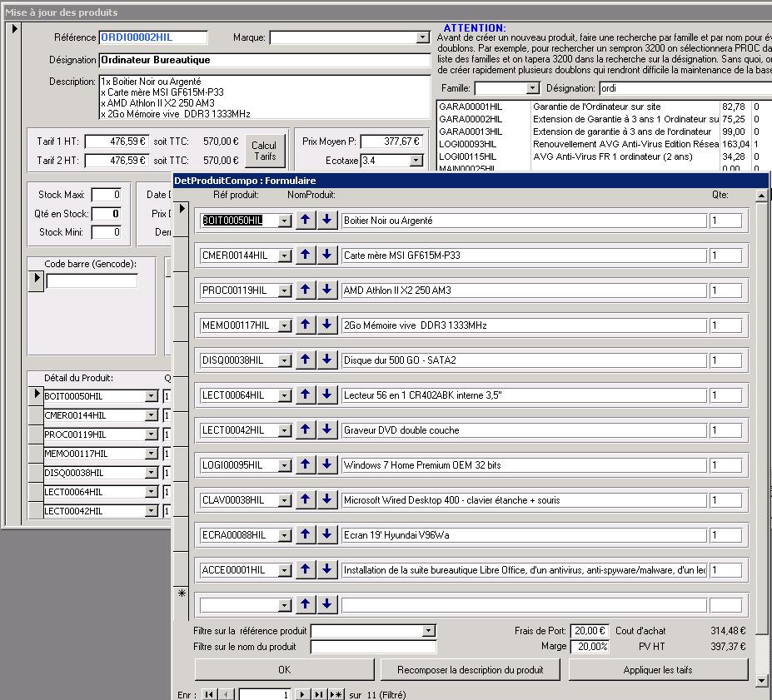Image resolution: width=772 pixels, height=700 pixels.
Task: Click the Prix Moyen P field
Action: [x=391, y=141]
